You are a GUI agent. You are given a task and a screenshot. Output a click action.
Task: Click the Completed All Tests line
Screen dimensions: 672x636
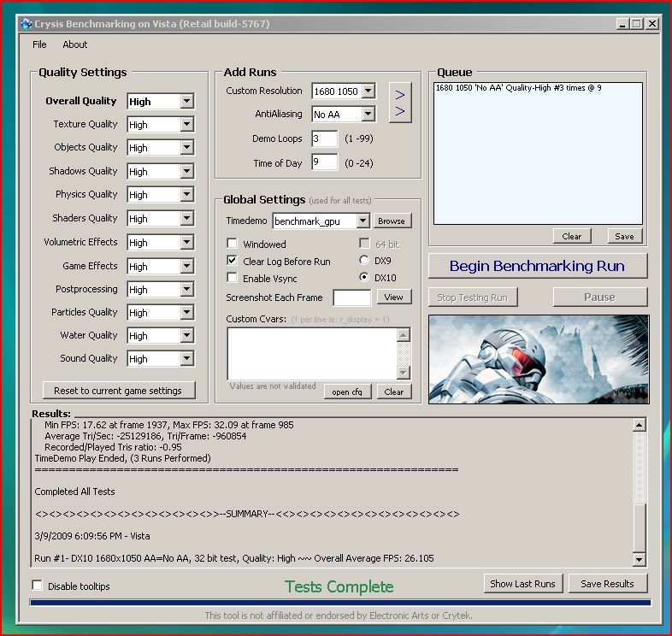pyautogui.click(x=74, y=492)
